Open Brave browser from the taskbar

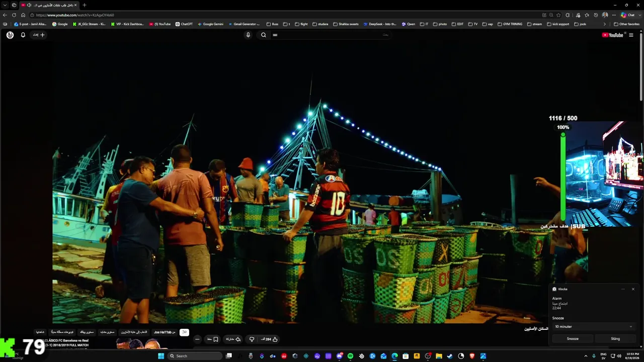[x=472, y=356]
